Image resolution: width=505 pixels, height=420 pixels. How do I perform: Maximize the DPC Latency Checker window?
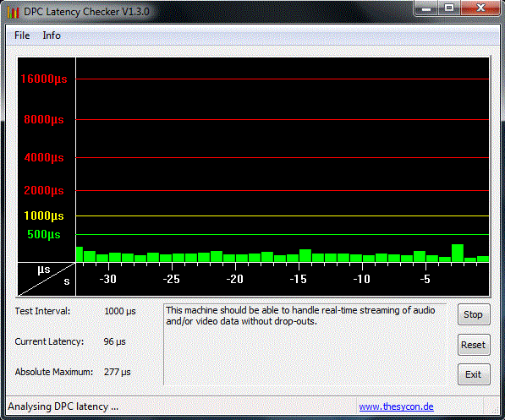(x=449, y=8)
